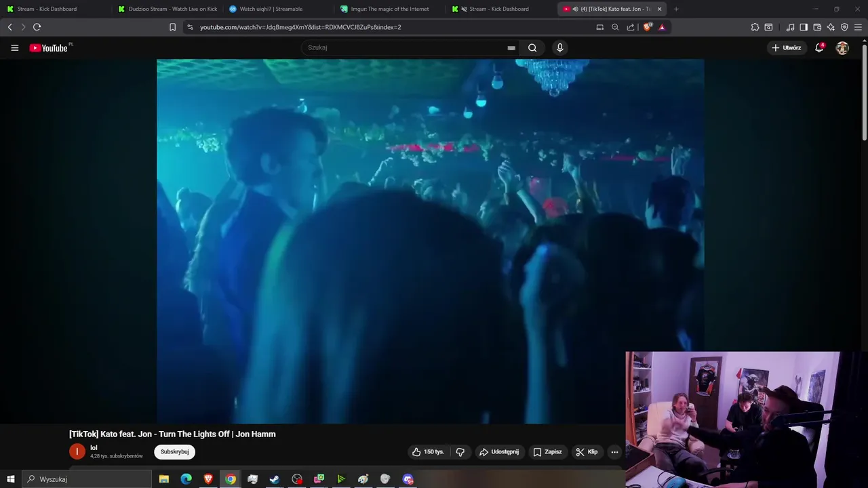
Task: Open the lol channel avatar
Action: coord(77,451)
